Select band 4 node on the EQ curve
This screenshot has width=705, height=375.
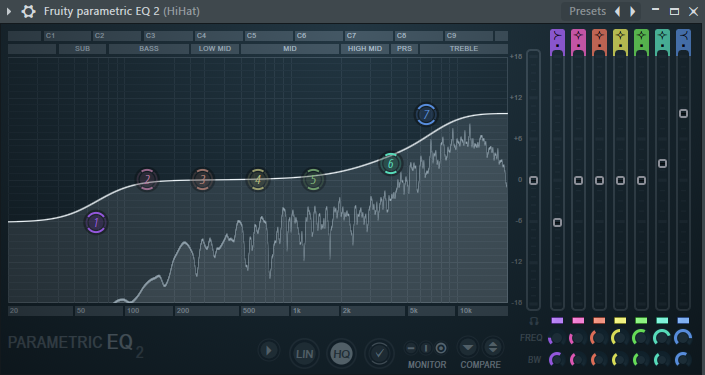(x=258, y=180)
